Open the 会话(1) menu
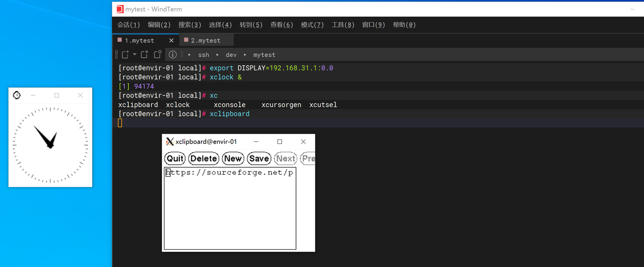 pos(129,25)
